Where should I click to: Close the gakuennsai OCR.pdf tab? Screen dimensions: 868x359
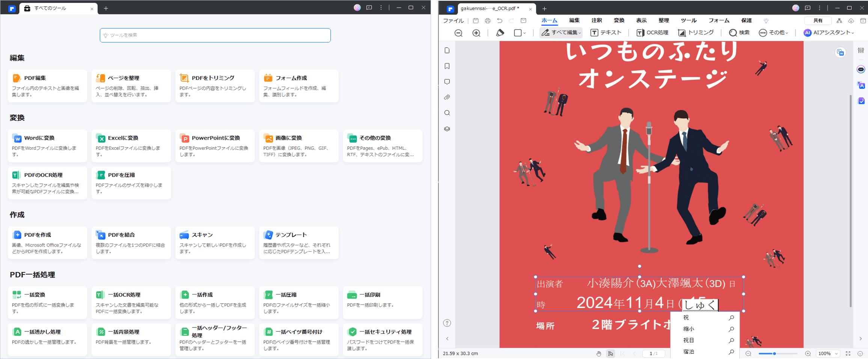pyautogui.click(x=530, y=9)
